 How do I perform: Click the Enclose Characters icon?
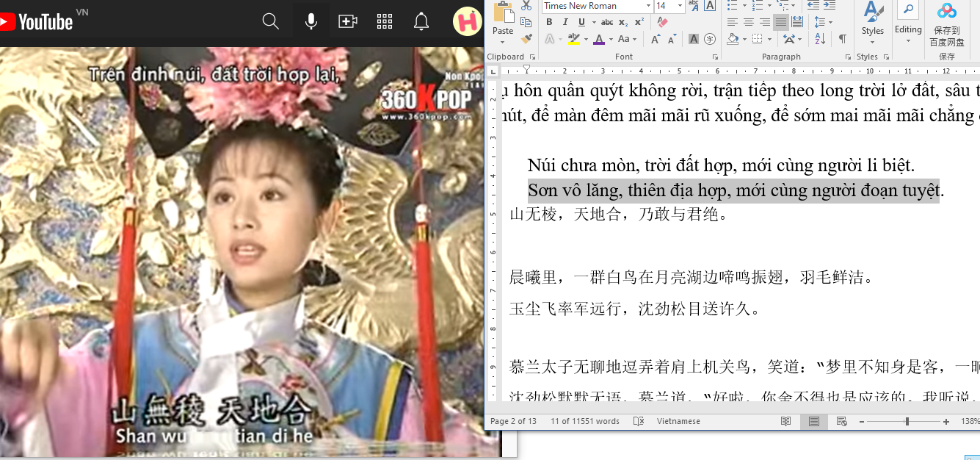coord(709,39)
